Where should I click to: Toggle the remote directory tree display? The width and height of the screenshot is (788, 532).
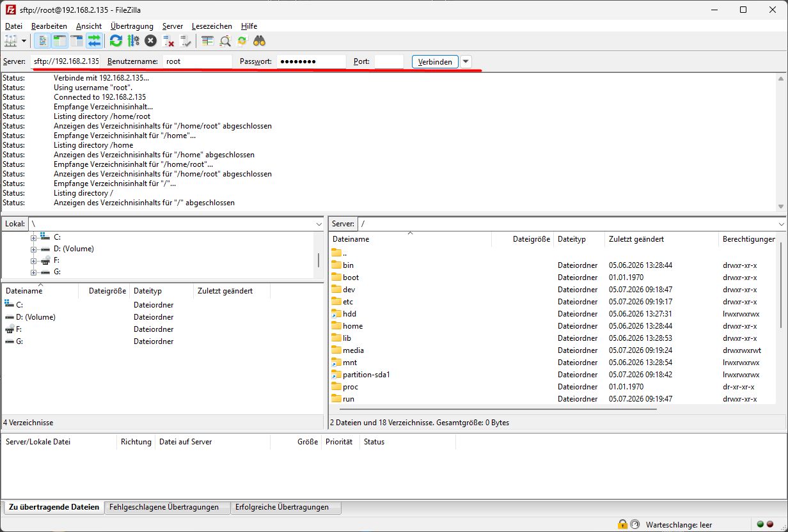pyautogui.click(x=77, y=41)
